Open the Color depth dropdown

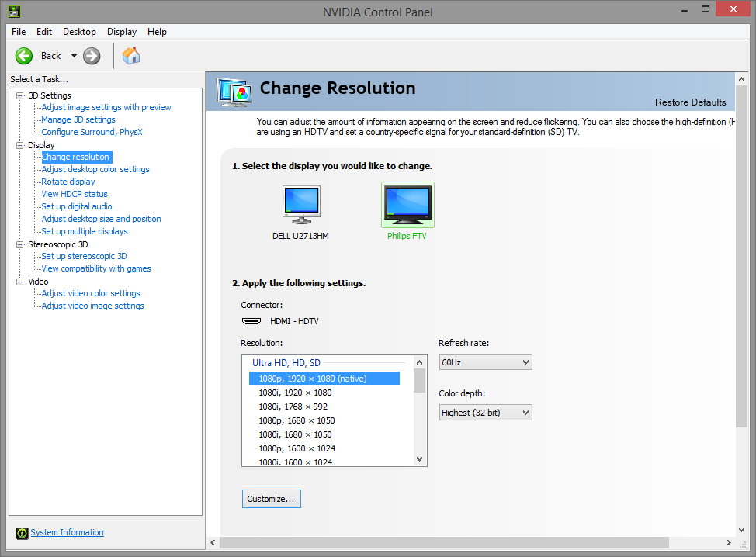coord(486,413)
